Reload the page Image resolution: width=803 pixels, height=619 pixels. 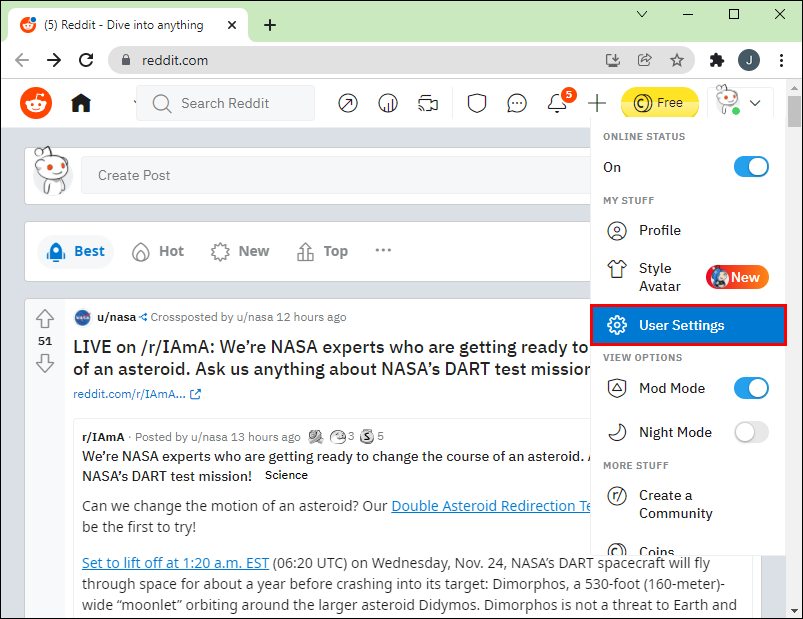coord(86,60)
